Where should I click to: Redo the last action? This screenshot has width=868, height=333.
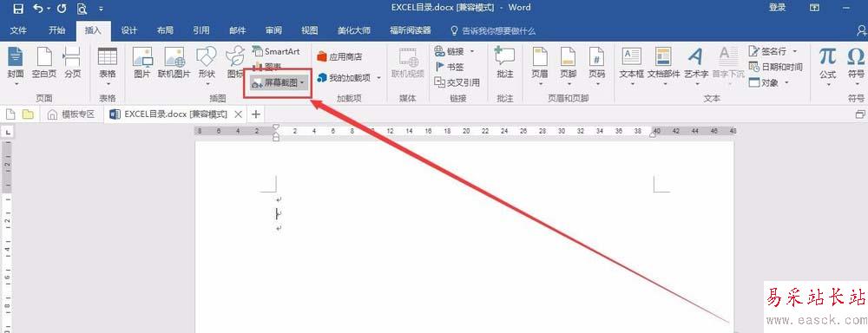point(62,9)
